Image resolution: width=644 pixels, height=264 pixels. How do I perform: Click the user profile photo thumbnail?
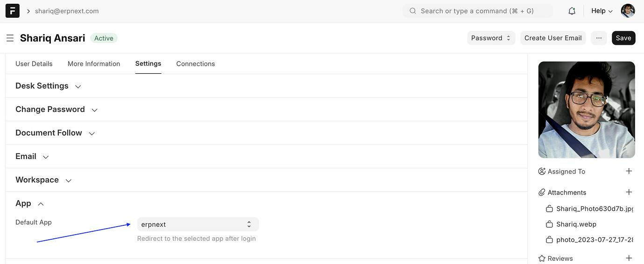(587, 110)
